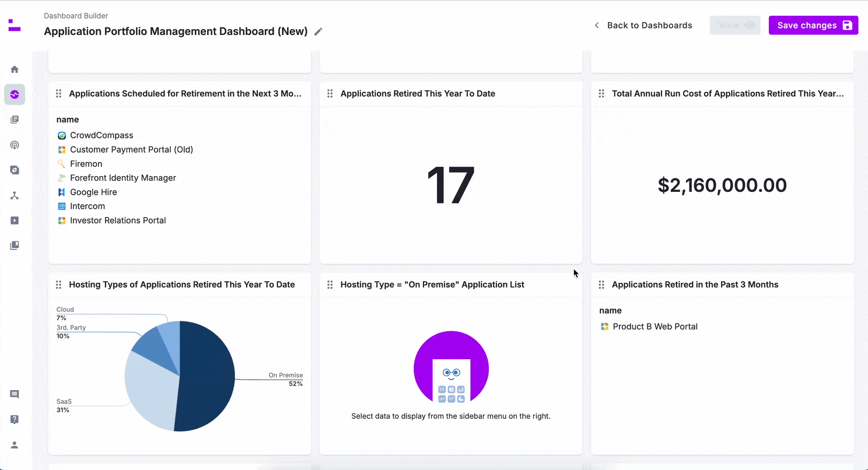Click the broadcast/radar sidebar icon
The width and height of the screenshot is (868, 470).
tap(15, 145)
